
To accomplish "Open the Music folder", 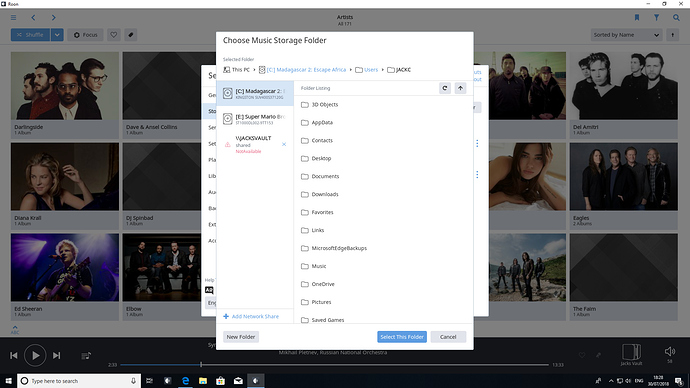I will (382, 266).
